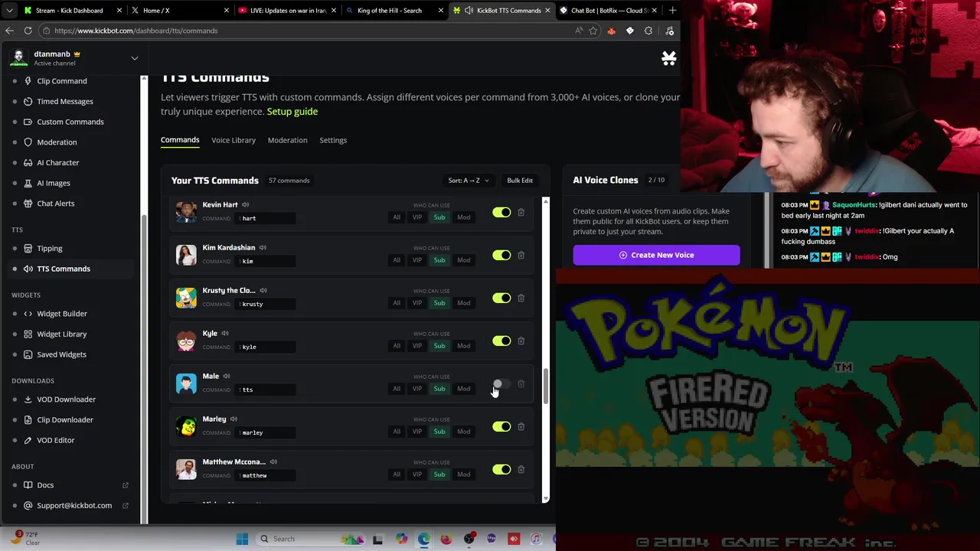Click the Kyle voice avatar thumbnail
This screenshot has width=980, height=551.
coord(186,341)
